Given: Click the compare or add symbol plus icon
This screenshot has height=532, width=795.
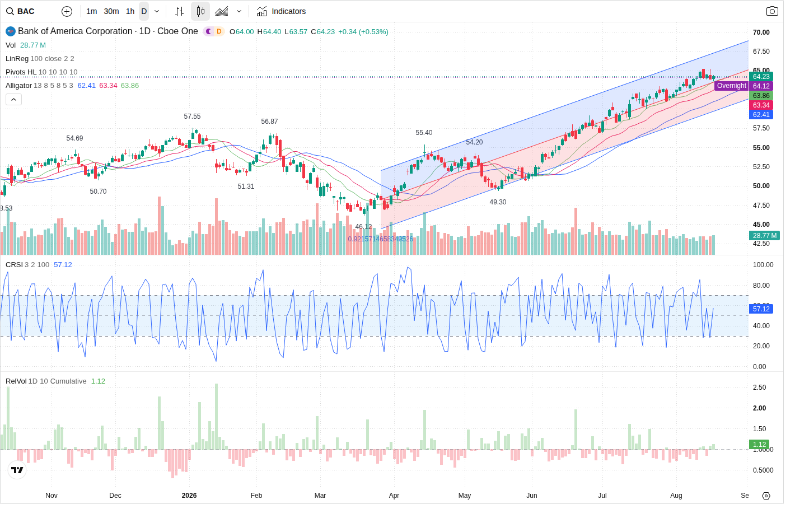Looking at the screenshot, I should coord(67,11).
